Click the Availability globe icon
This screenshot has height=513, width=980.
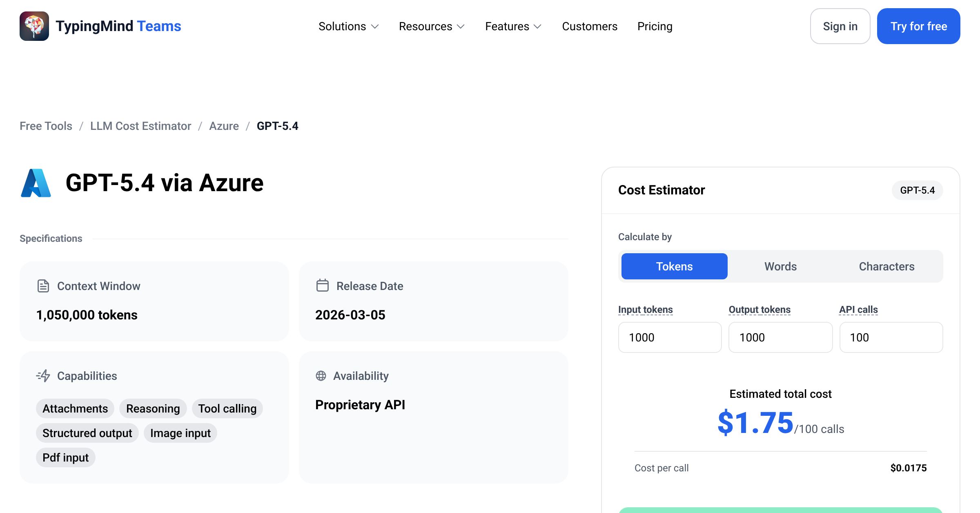coord(321,376)
